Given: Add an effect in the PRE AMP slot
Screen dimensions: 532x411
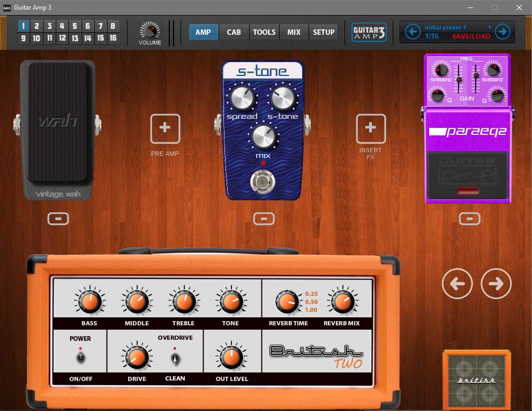Looking at the screenshot, I should (x=165, y=129).
